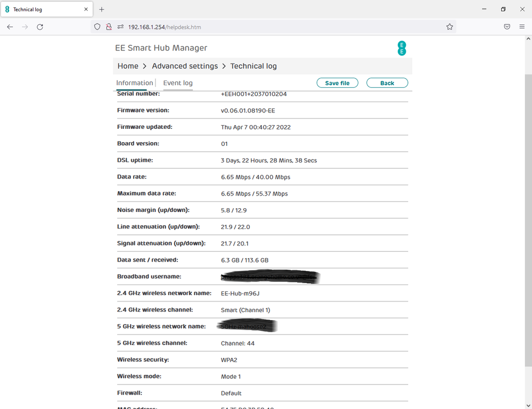Reload the page with refresh icon
The height and width of the screenshot is (409, 532).
click(40, 27)
